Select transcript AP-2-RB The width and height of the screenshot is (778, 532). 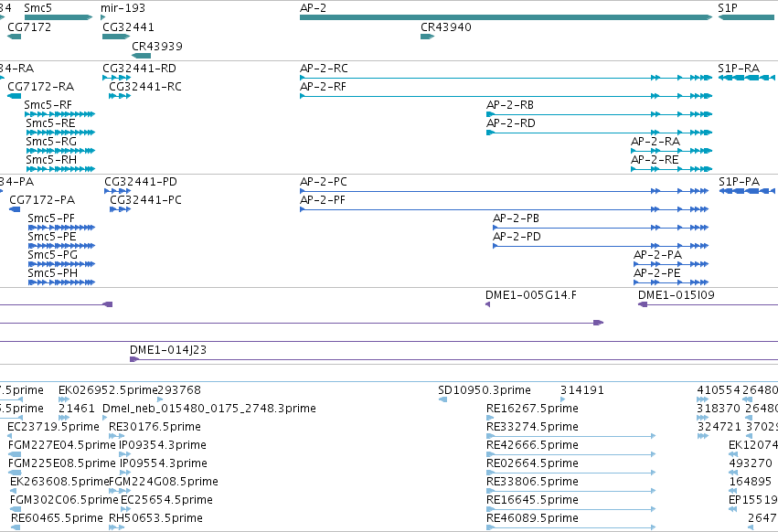tap(600, 114)
